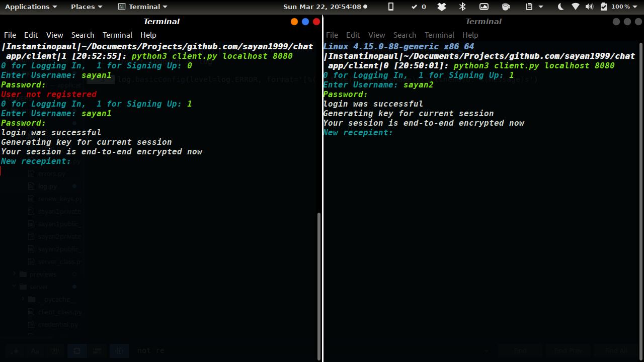Click 'New recepient:' prompt in left terminal
644x362 pixels.
(36, 161)
